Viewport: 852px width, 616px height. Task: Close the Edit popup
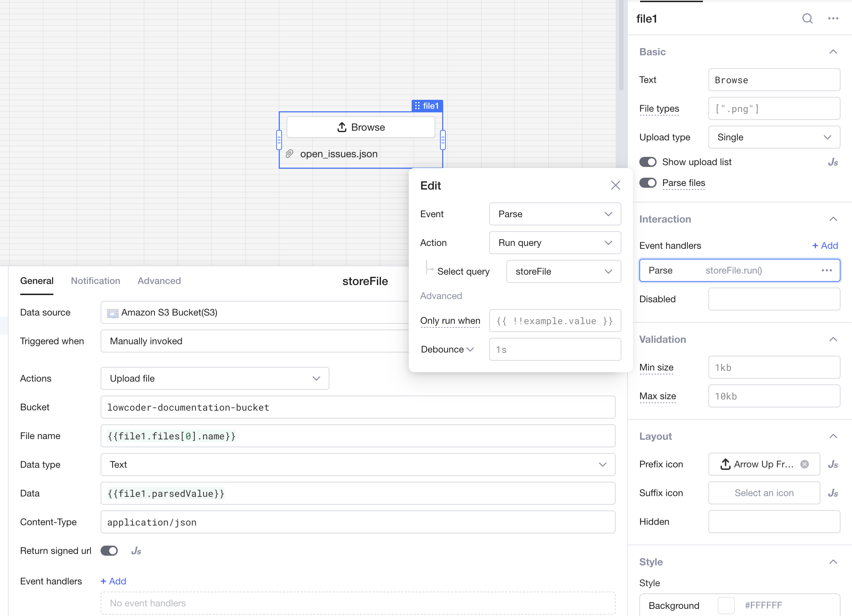click(615, 186)
